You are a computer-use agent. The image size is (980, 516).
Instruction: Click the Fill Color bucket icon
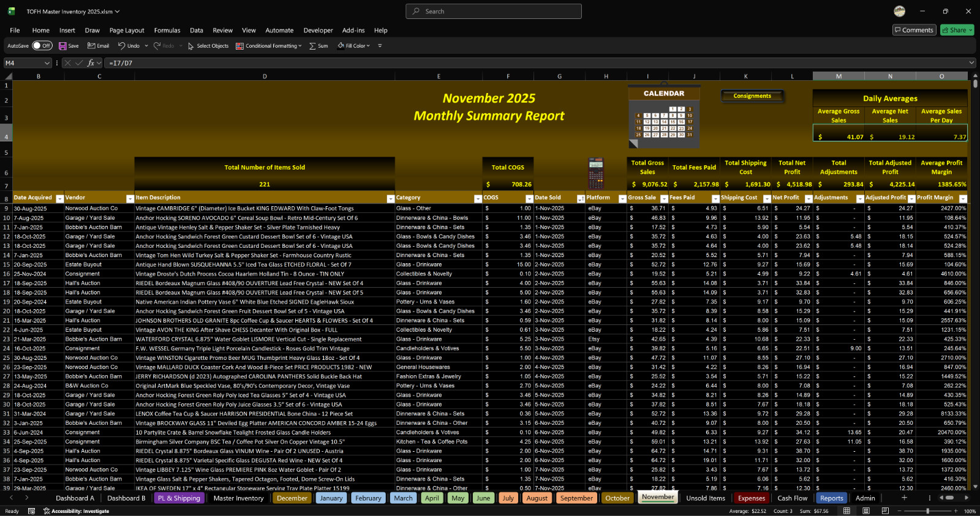(341, 46)
